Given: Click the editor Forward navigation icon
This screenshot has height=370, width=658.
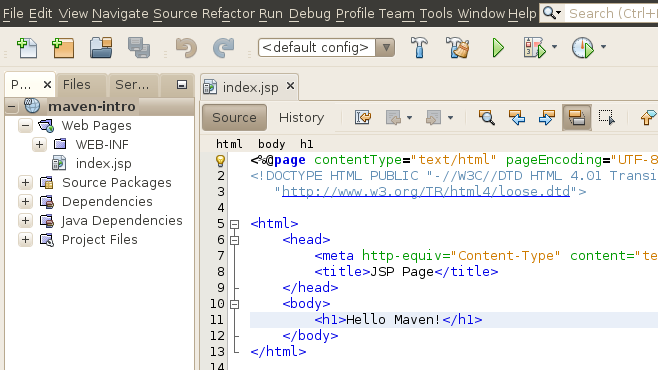Looking at the screenshot, I should click(x=433, y=117).
